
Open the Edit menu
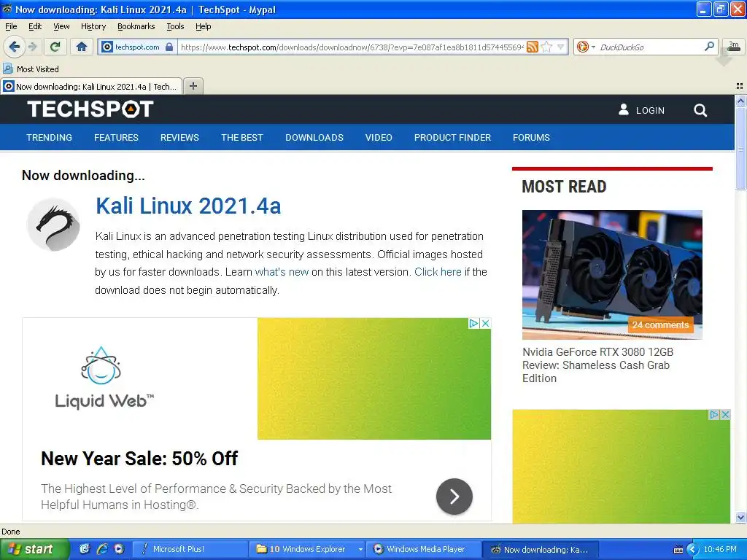click(x=35, y=26)
